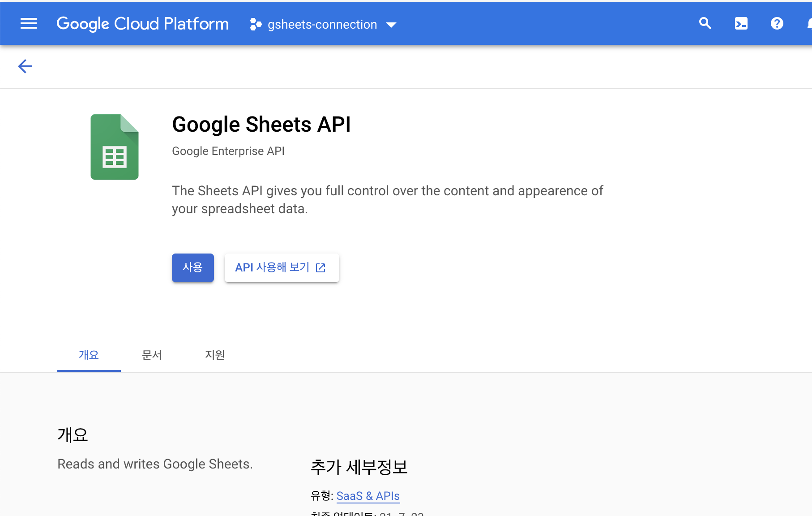Switch to the 문서 tab

point(151,355)
